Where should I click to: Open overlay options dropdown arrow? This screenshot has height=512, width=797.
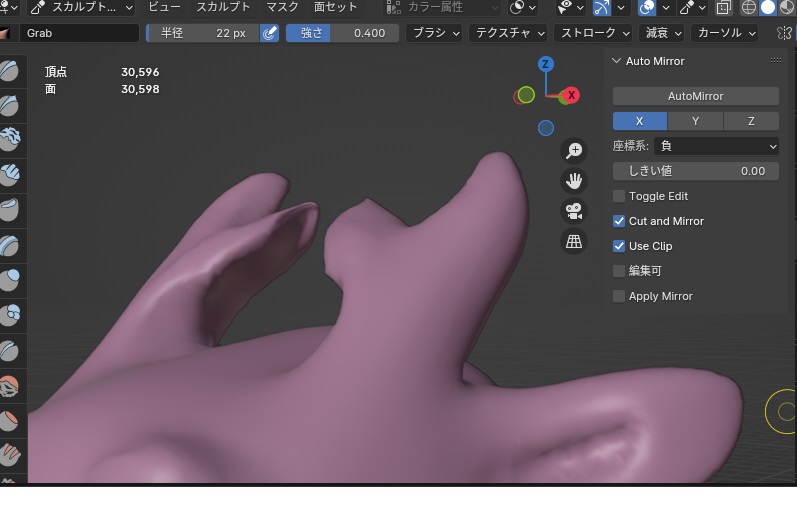666,7
